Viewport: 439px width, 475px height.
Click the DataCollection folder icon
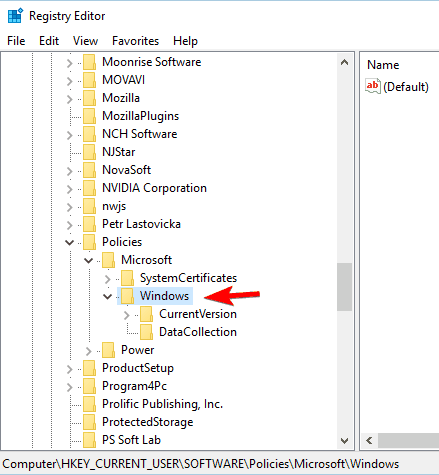(147, 332)
